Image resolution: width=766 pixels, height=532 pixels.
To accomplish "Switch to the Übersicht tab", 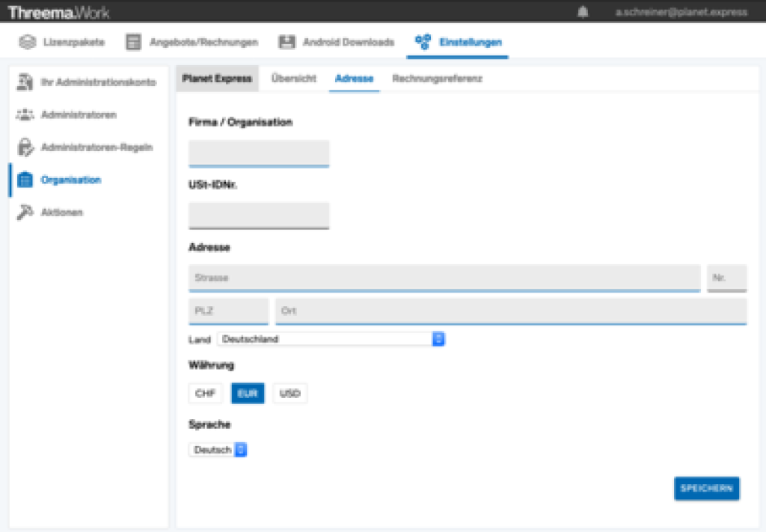I will pos(293,79).
